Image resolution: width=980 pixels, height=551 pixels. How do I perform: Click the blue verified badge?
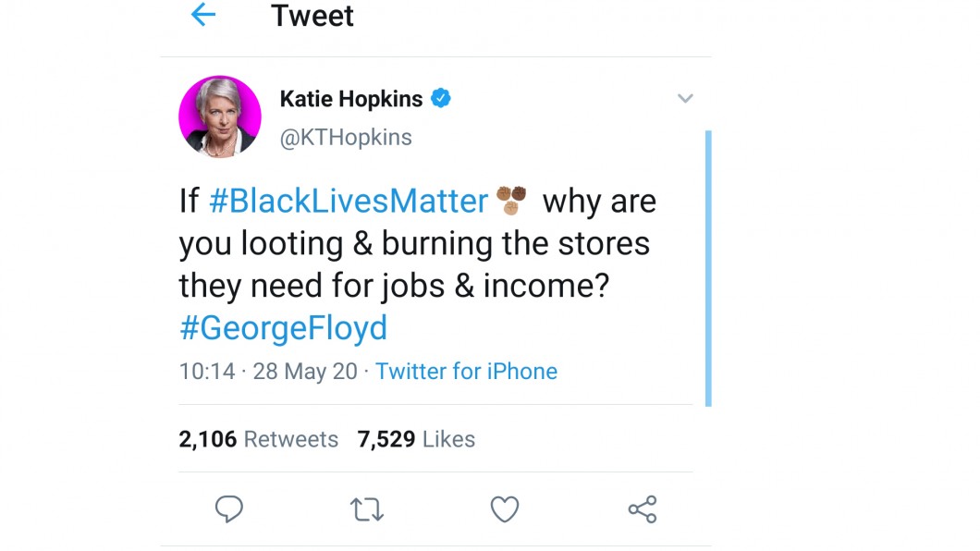pyautogui.click(x=441, y=99)
